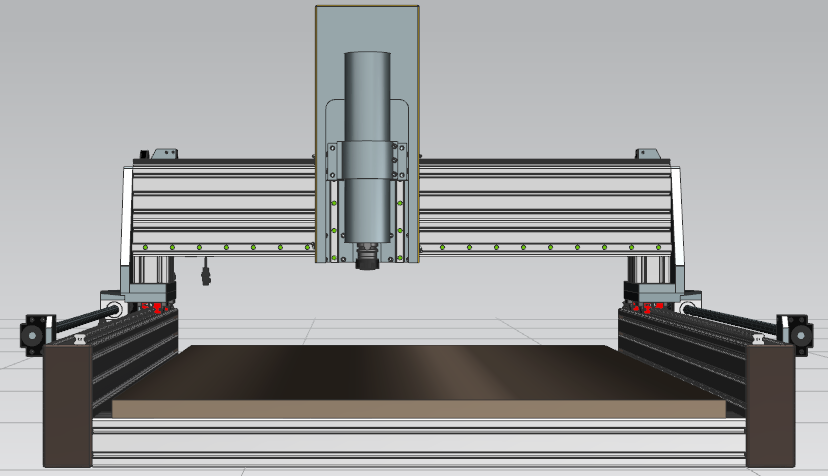This screenshot has width=828, height=476.
Task: Click the front aluminum frame extrusion
Action: [x=420, y=442]
